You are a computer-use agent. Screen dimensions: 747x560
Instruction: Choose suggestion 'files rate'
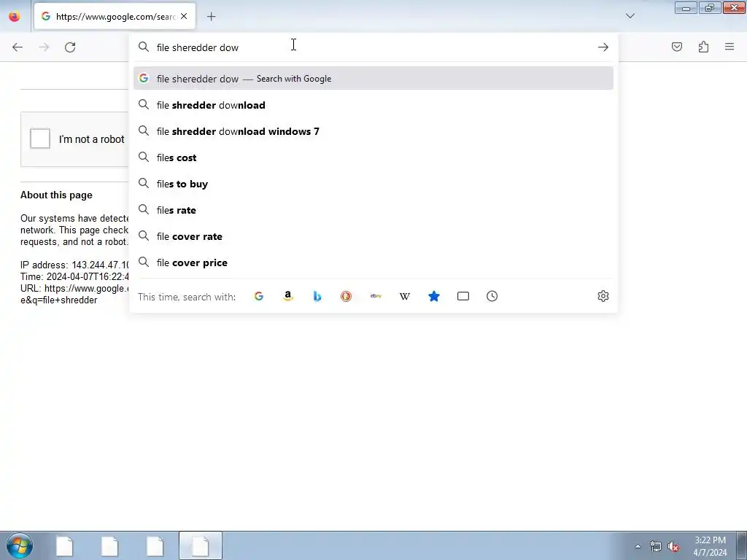pos(373,209)
